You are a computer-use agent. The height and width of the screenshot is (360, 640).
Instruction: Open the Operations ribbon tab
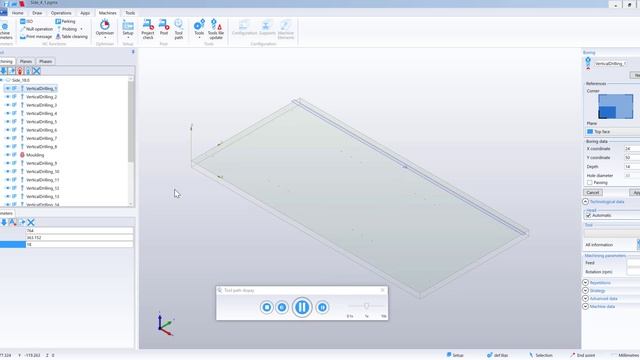click(61, 13)
